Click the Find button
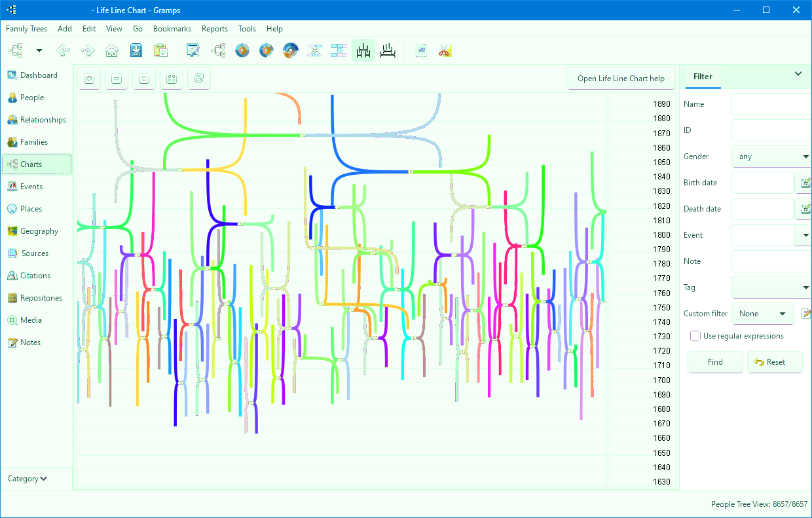Screen dimensions: 812x518 715,362
